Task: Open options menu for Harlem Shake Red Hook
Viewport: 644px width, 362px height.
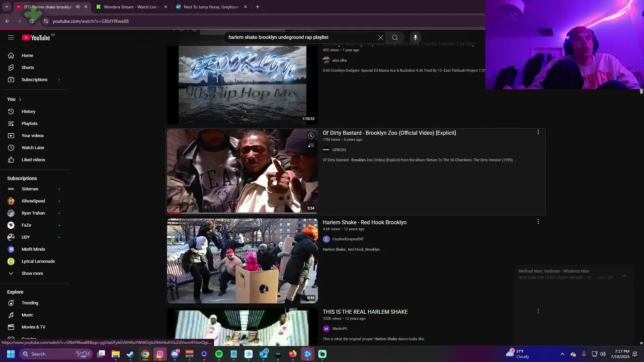Action: coord(538,222)
